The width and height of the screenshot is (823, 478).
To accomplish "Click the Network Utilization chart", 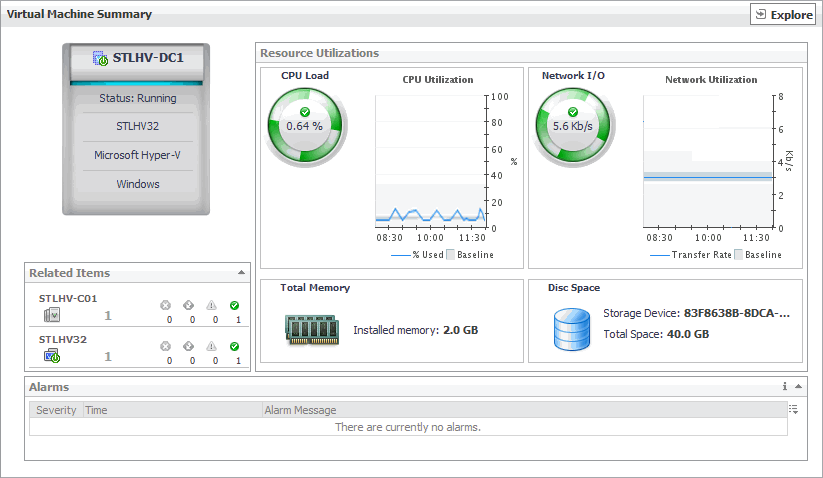I will click(x=709, y=162).
